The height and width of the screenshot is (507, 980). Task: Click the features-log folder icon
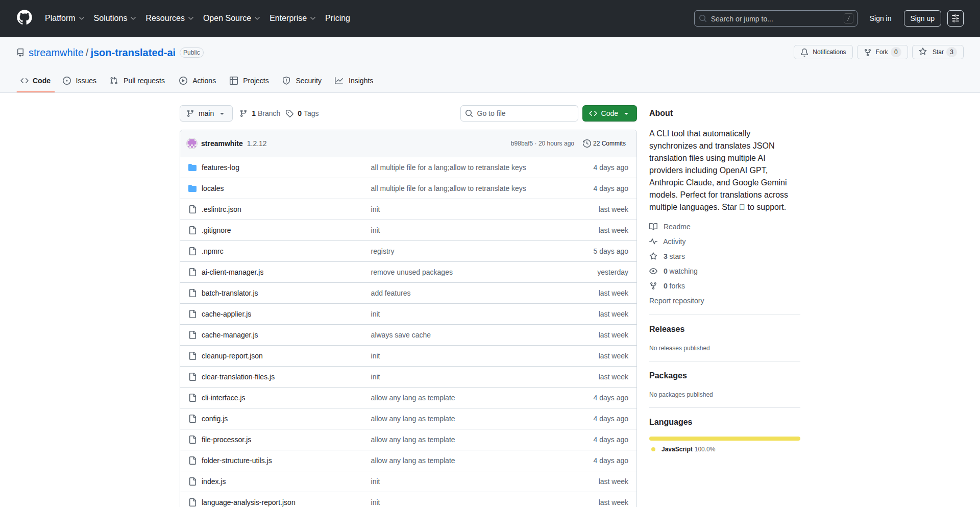click(192, 167)
